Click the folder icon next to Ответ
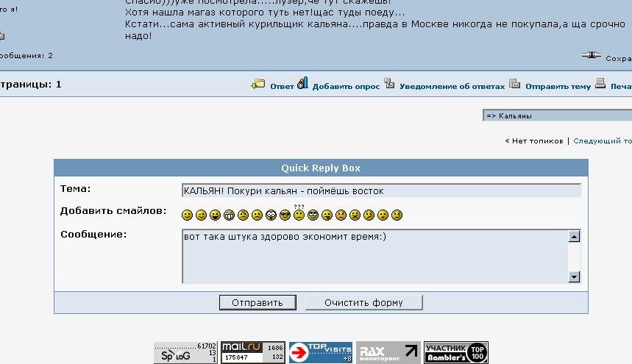632x364 pixels. (x=258, y=85)
